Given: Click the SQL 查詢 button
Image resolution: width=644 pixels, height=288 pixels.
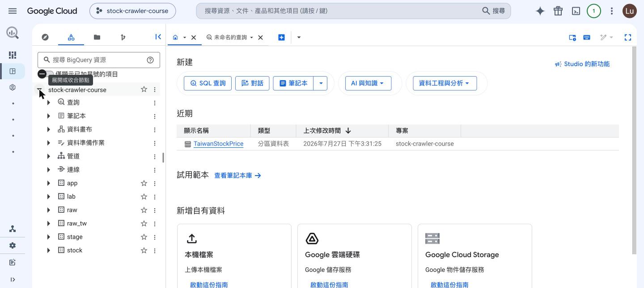Looking at the screenshot, I should (208, 83).
